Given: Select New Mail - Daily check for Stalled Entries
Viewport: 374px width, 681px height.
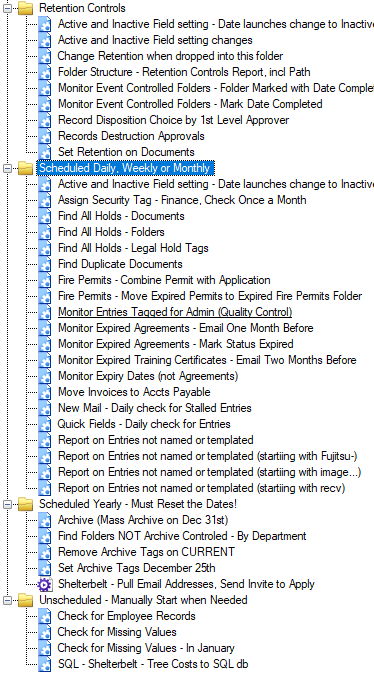Looking at the screenshot, I should pyautogui.click(x=155, y=408).
